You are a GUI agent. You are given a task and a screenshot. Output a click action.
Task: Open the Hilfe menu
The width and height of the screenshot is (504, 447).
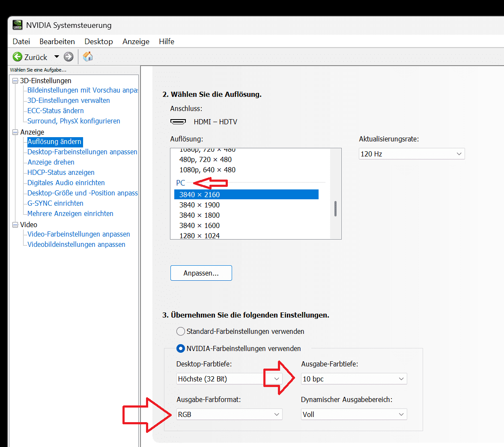167,42
